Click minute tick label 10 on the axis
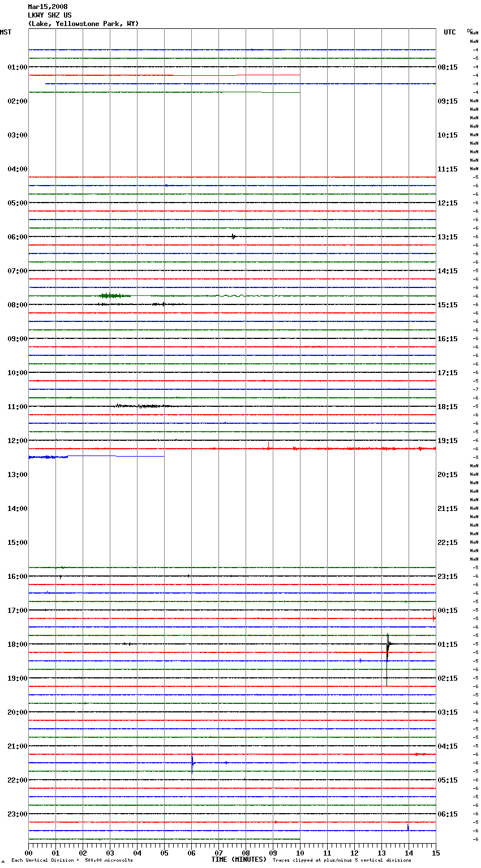This screenshot has width=481, height=868. point(300,853)
